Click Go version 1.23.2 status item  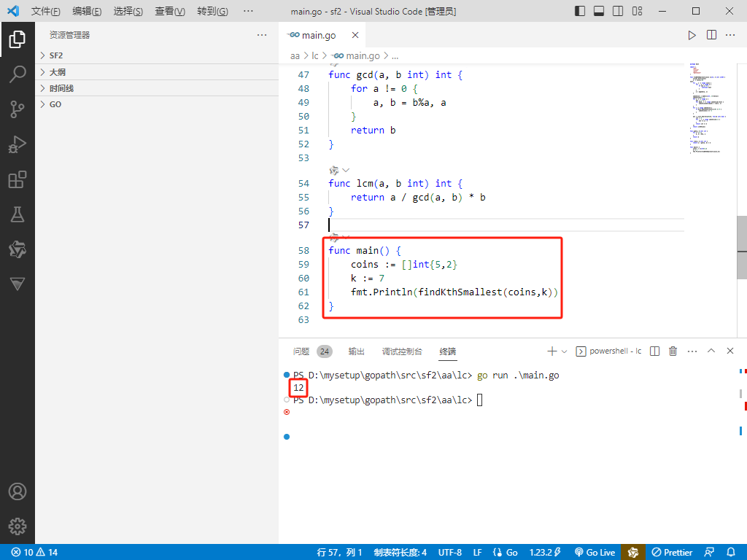click(545, 553)
